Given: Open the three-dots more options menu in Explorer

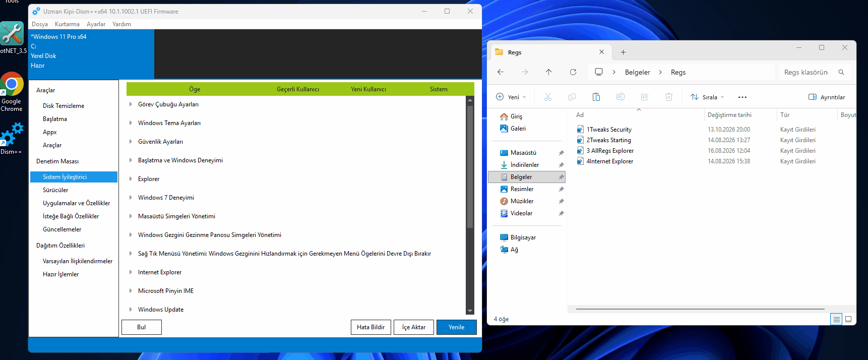Looking at the screenshot, I should pyautogui.click(x=742, y=97).
